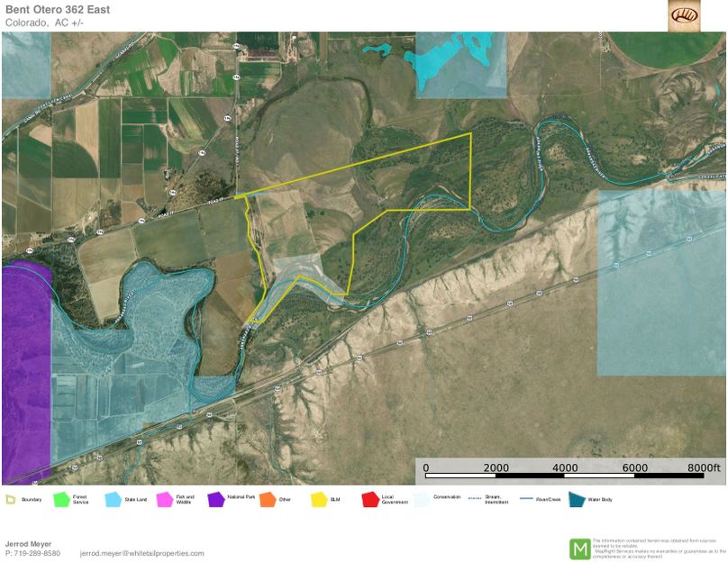
Task: Click the Boundary legend icon
Action: pyautogui.click(x=10, y=498)
